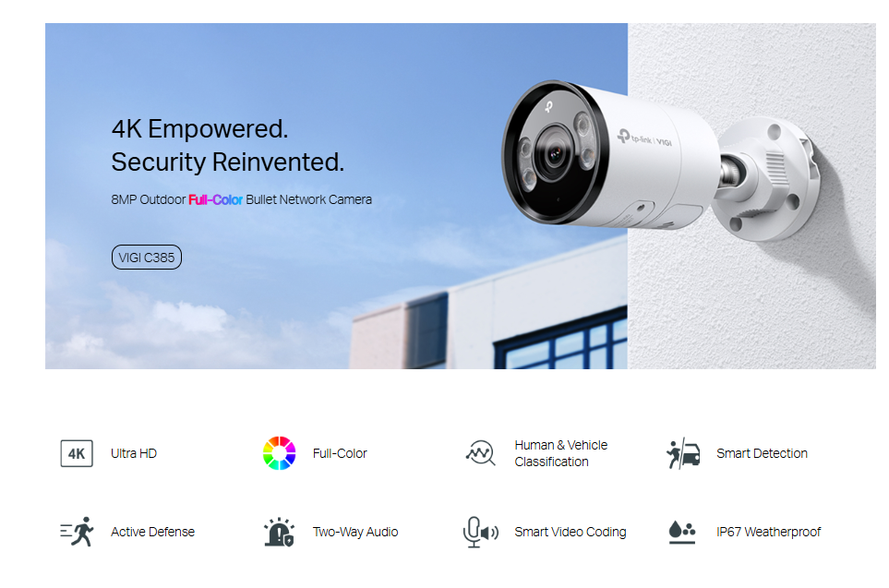Click the bullet camera product image

coord(660,161)
